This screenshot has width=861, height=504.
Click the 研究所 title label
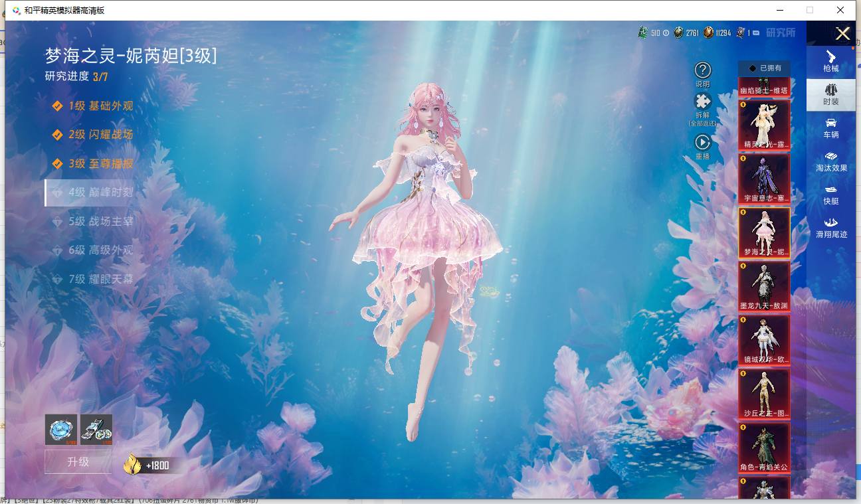(781, 33)
